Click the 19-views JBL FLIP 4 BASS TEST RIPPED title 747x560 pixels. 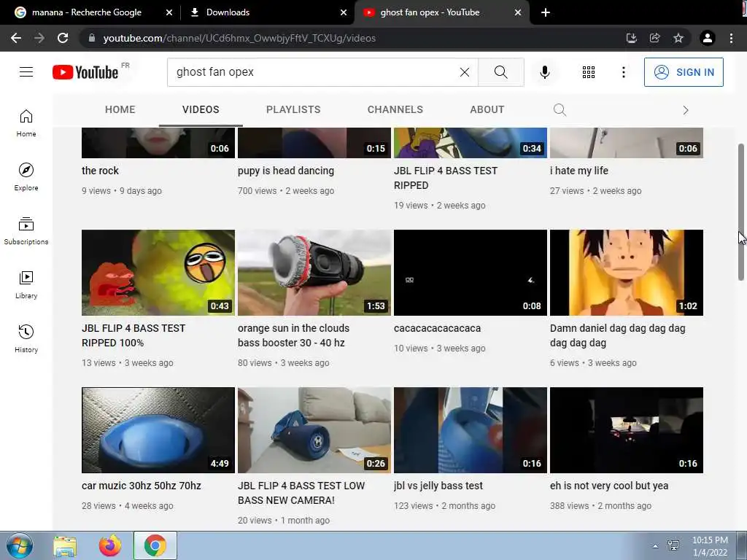[x=446, y=178]
